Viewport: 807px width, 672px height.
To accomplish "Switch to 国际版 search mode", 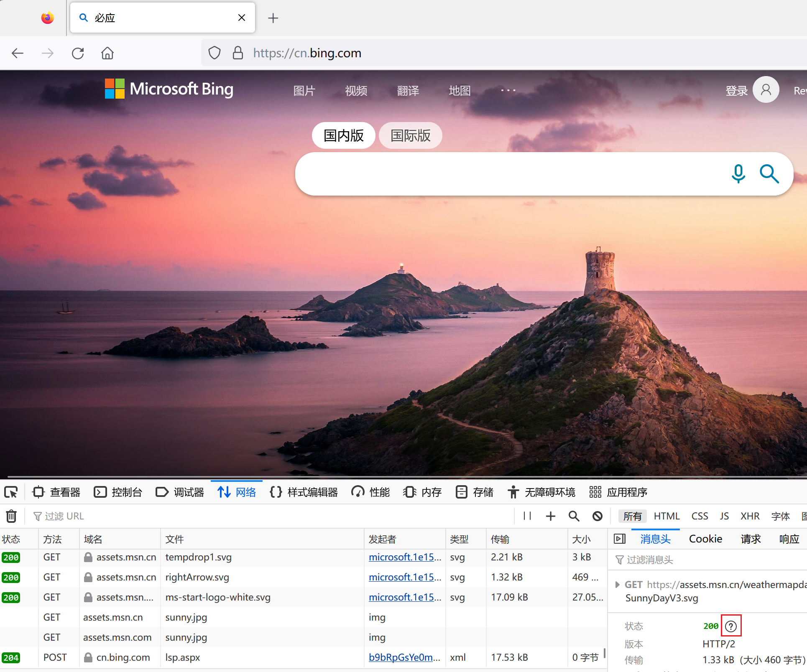I will [410, 135].
